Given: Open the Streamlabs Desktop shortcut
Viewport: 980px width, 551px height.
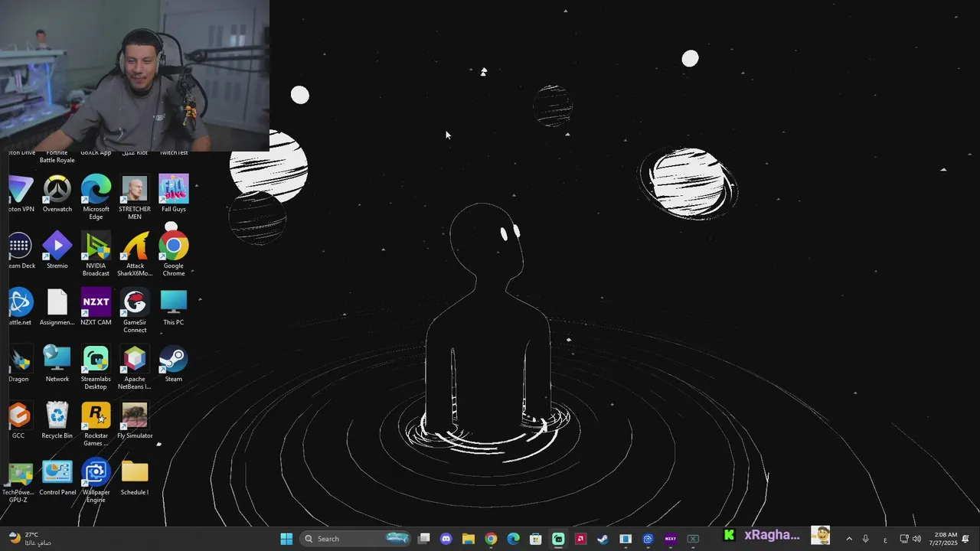Looking at the screenshot, I should tap(96, 367).
